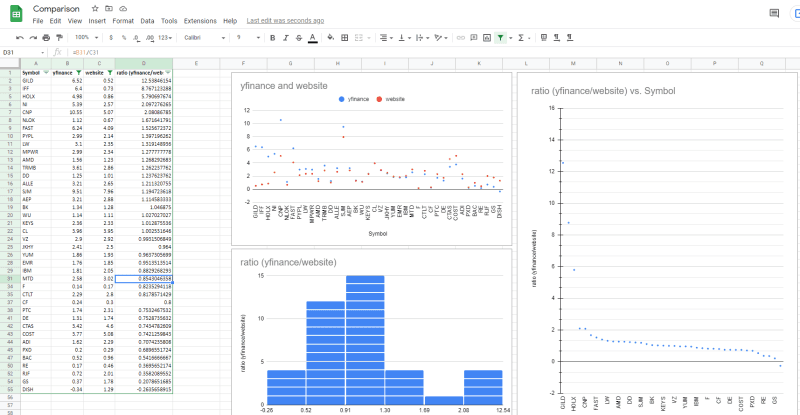Toggle bold formatting
800x415 pixels.
270,37
